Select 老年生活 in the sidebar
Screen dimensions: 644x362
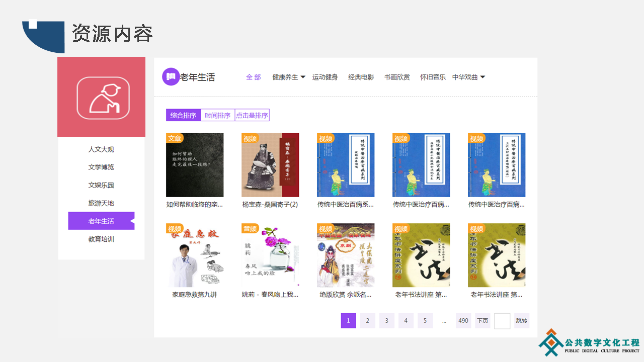click(x=101, y=221)
